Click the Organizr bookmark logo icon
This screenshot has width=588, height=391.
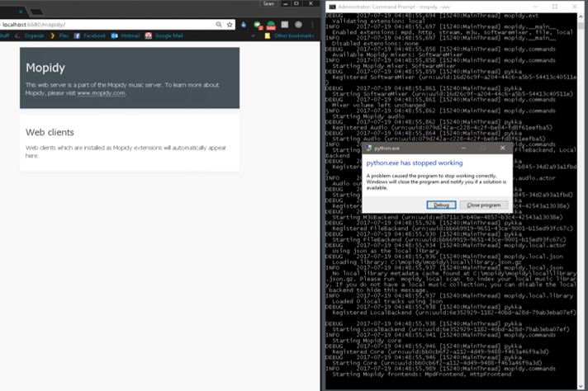(x=17, y=35)
